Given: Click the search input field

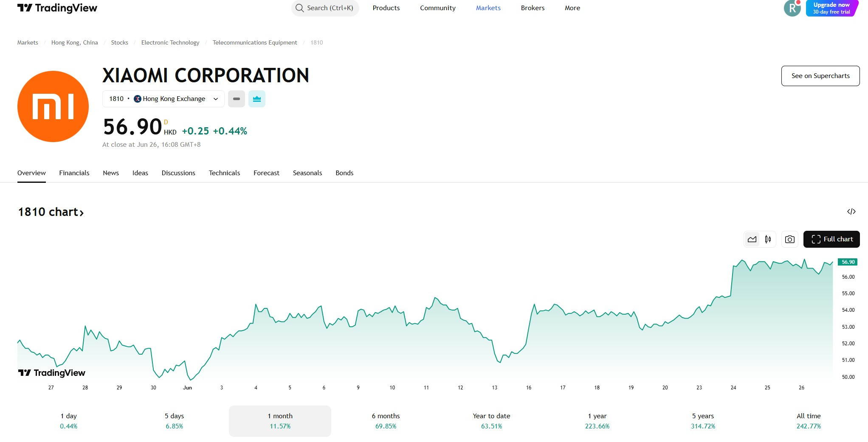Looking at the screenshot, I should pyautogui.click(x=325, y=8).
